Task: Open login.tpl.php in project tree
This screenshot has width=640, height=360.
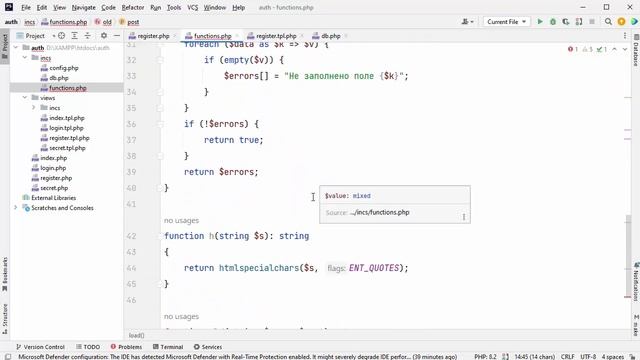Action: click(66, 128)
